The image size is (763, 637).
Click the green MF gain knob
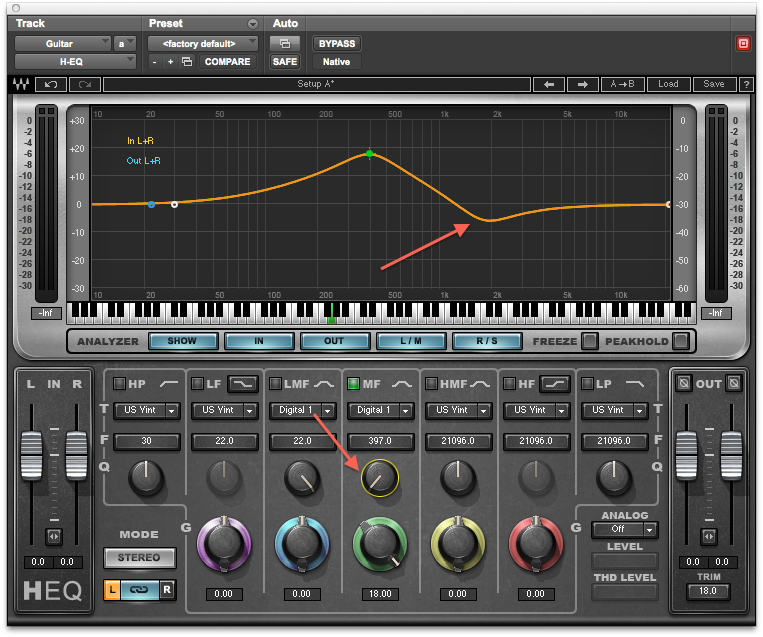pyautogui.click(x=380, y=544)
